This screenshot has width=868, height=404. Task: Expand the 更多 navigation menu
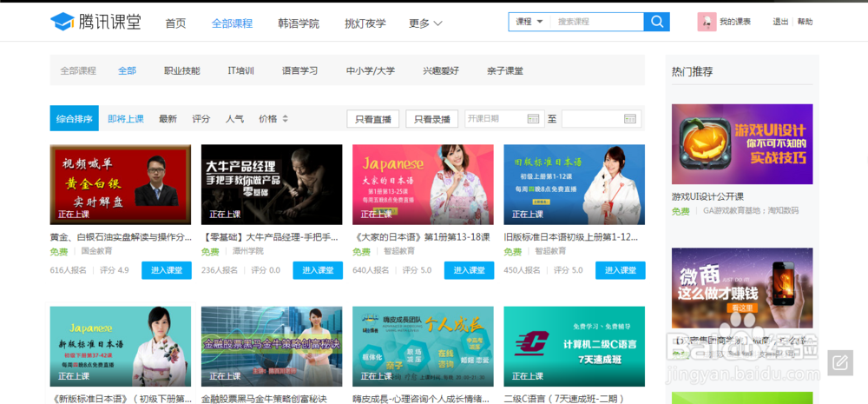click(x=425, y=23)
